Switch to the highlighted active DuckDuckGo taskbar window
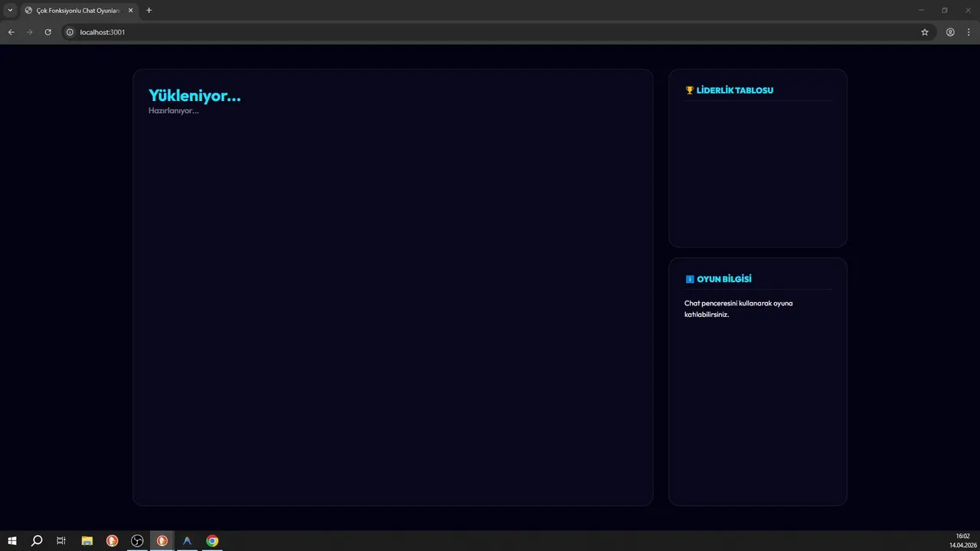This screenshot has height=551, width=980. (162, 541)
